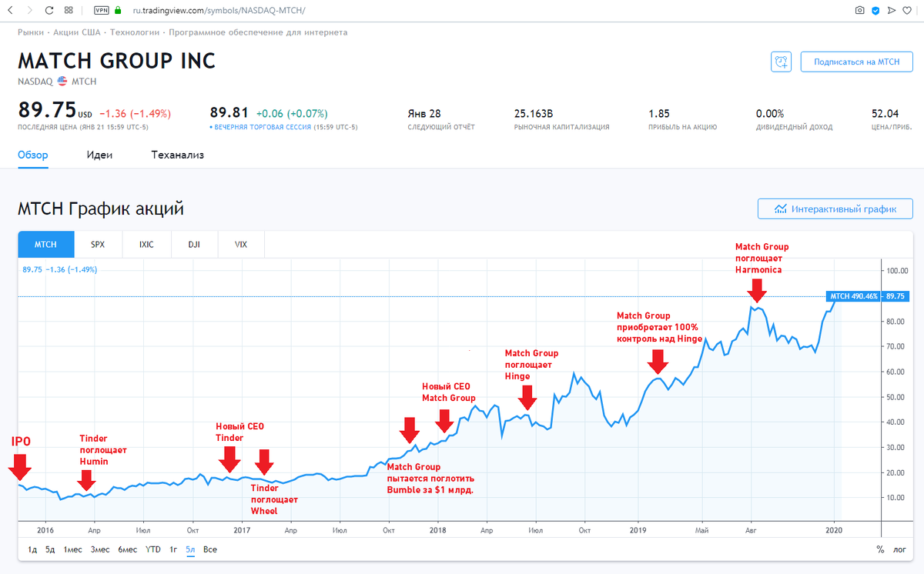Toggle logarithmic scale with лог button
Screen dimensions: 924x574
pos(899,549)
